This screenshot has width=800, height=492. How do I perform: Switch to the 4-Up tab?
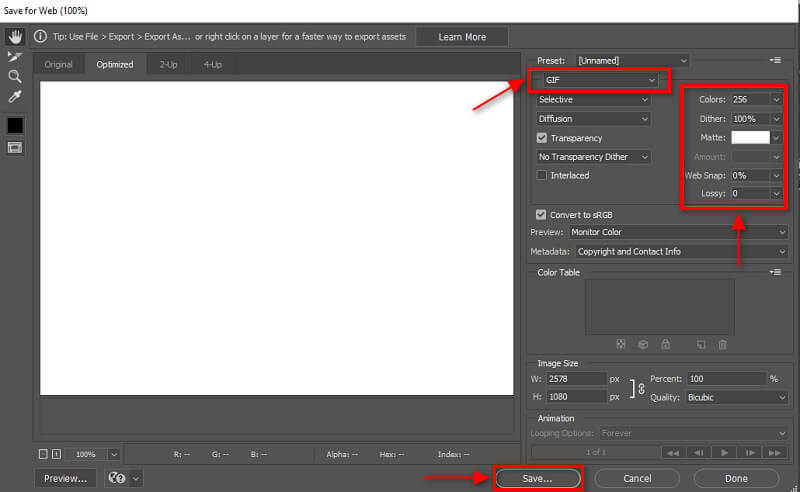pos(213,64)
